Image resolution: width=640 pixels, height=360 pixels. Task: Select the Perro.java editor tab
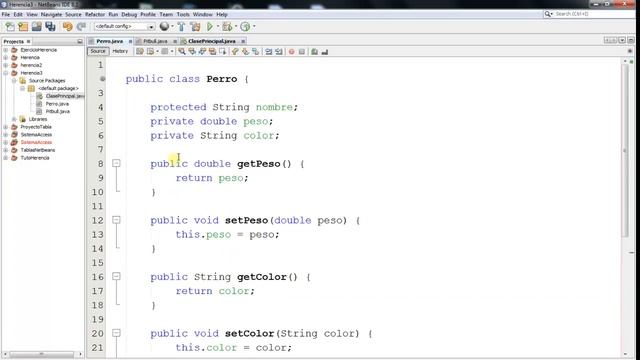point(109,41)
